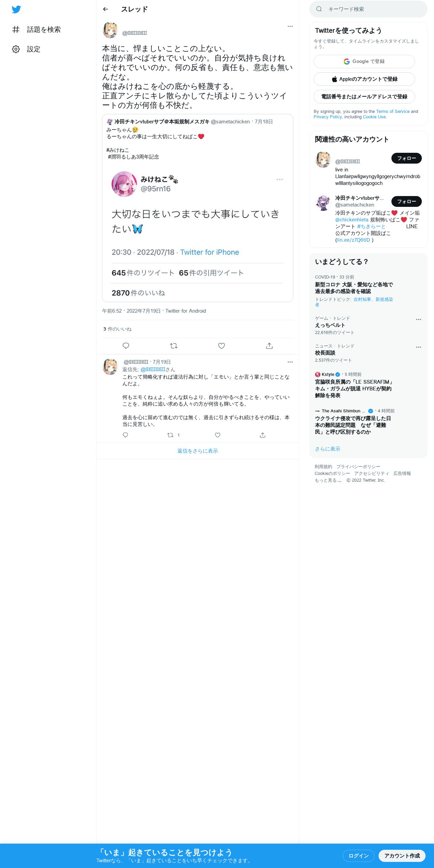Open 利用規約 footer link
Viewport: 434px width, 868px height.
tap(323, 467)
